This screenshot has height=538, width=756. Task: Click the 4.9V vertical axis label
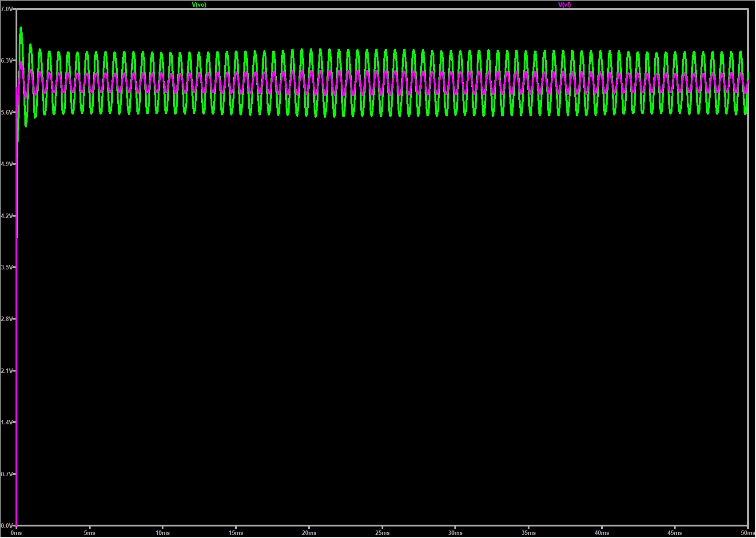point(7,164)
